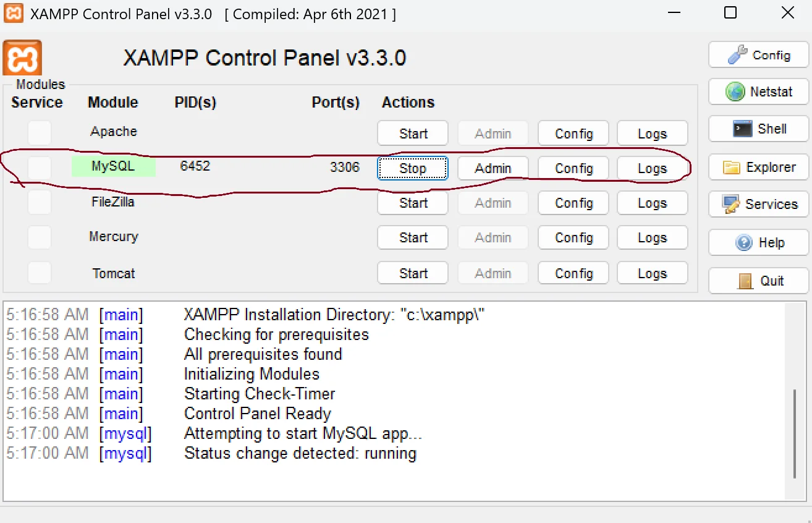The image size is (812, 523).
Task: Open Config for the Apache row
Action: point(573,134)
